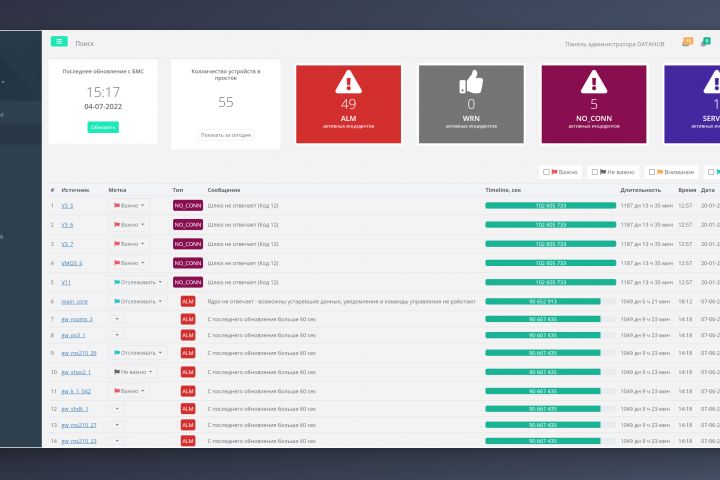The width and height of the screenshot is (720, 480).
Task: Click the ALM type badge for main_core
Action: [x=188, y=301]
